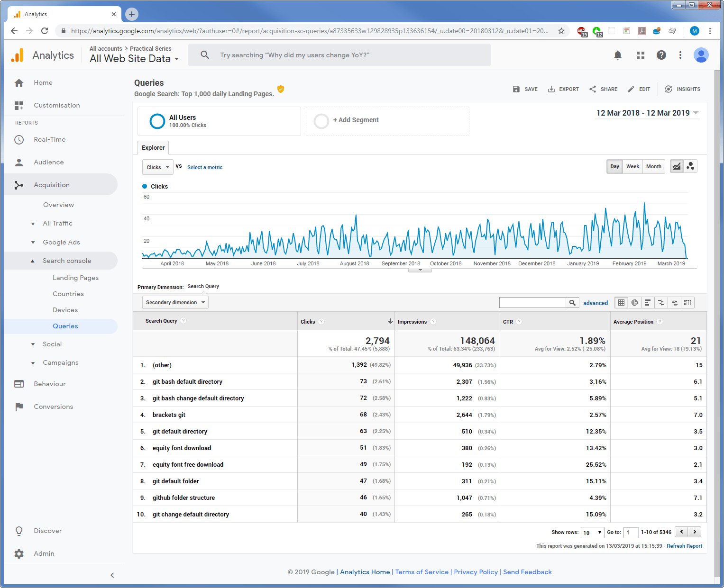Click Impressions column help icon
Screen dimensions: 724x588
pyautogui.click(x=433, y=322)
